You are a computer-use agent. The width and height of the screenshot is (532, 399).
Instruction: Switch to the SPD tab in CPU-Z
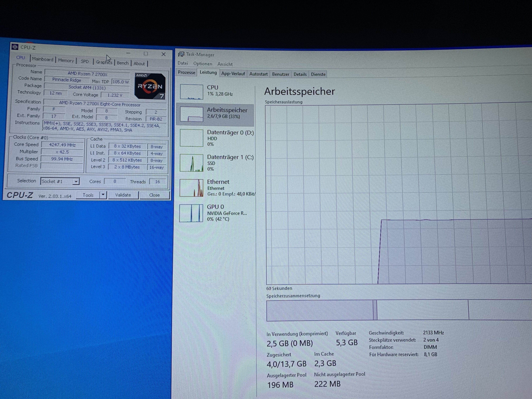(85, 61)
